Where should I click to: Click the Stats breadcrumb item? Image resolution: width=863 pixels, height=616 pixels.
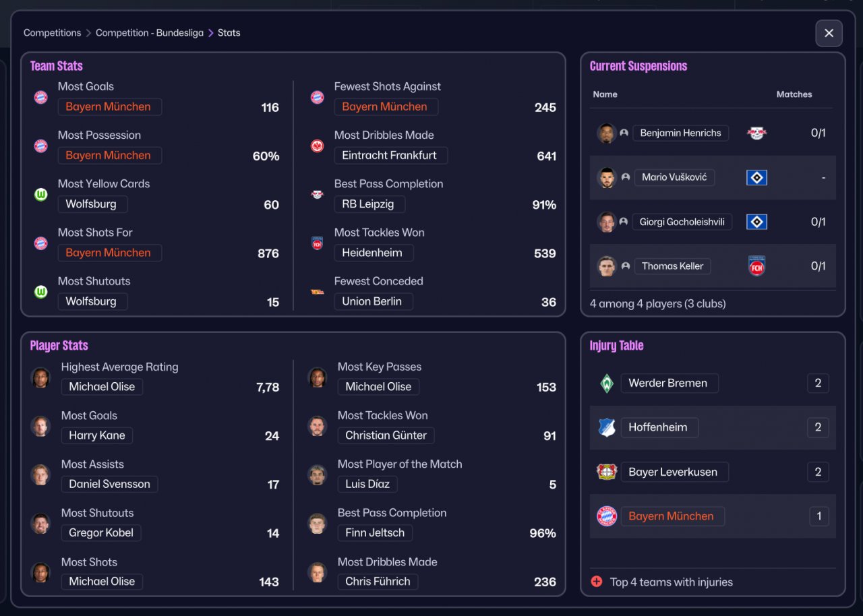click(x=229, y=33)
